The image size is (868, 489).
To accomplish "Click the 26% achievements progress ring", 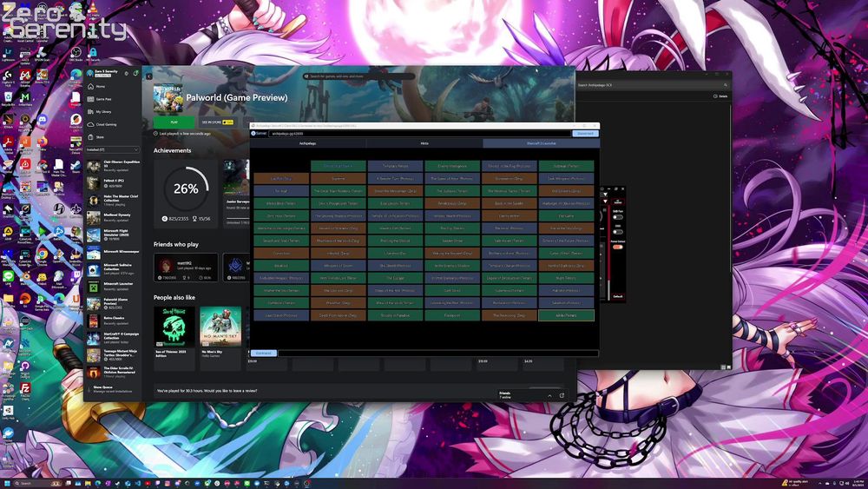I will 186,188.
